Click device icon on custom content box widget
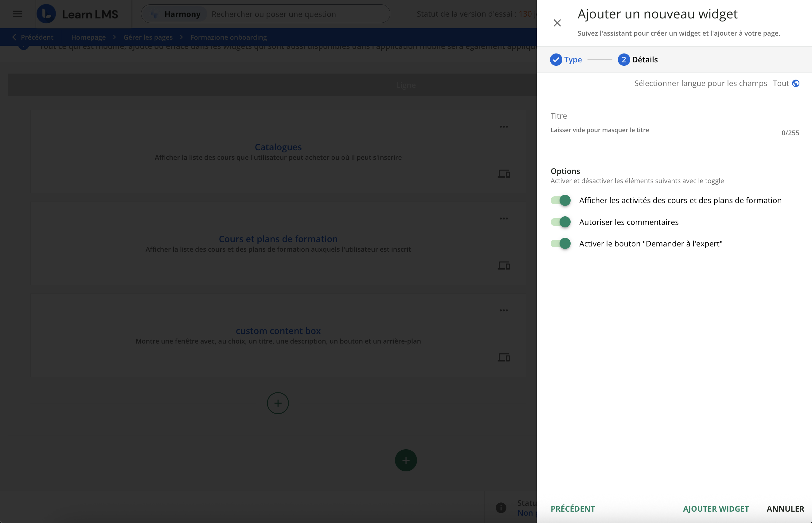812x523 pixels. tap(504, 358)
